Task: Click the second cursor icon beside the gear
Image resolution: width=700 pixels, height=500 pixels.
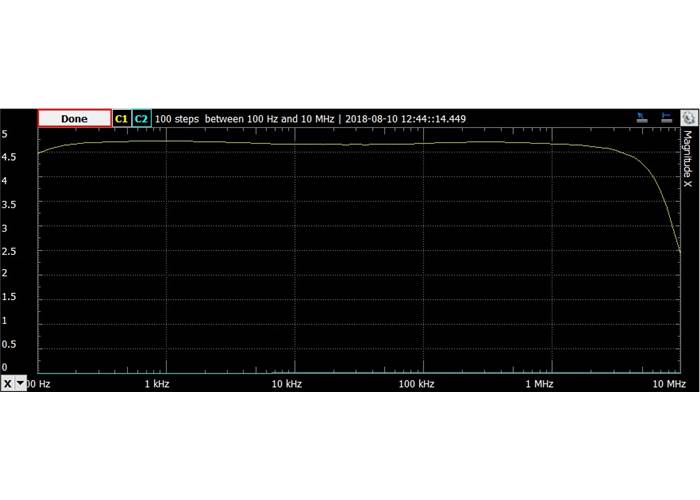Action: click(666, 118)
